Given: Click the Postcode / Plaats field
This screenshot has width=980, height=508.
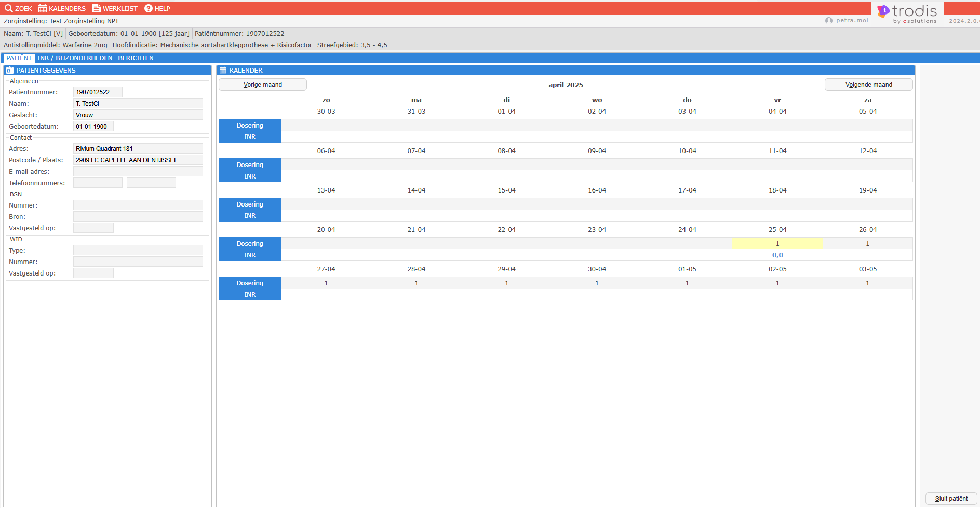Looking at the screenshot, I should 138,160.
